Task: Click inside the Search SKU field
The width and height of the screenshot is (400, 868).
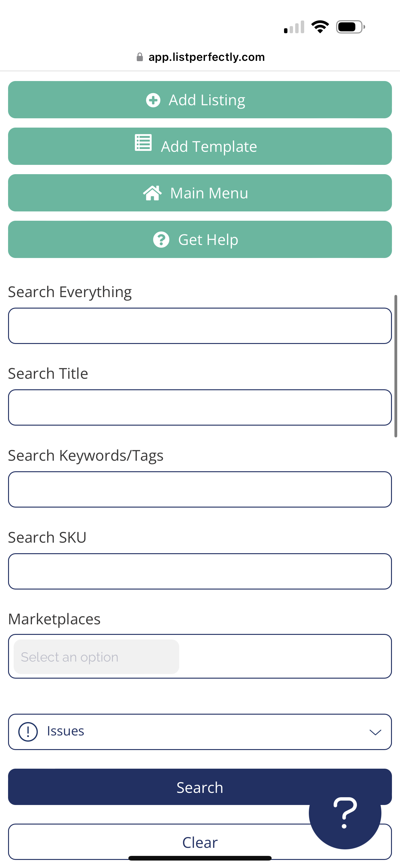Action: click(200, 571)
